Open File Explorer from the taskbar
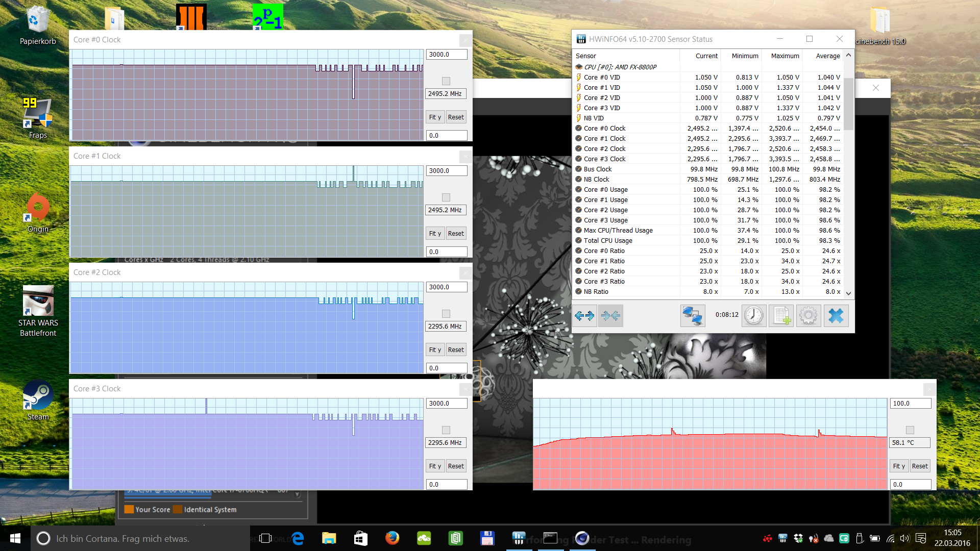This screenshot has width=980, height=551. click(329, 538)
